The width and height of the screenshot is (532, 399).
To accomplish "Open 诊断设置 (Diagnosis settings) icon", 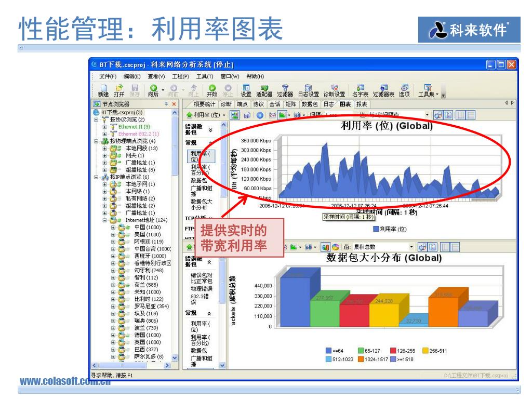I will (334, 91).
